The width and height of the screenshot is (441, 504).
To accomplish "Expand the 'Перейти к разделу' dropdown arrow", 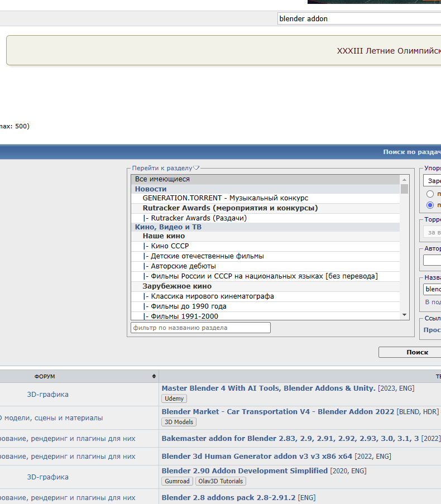I will [x=196, y=168].
